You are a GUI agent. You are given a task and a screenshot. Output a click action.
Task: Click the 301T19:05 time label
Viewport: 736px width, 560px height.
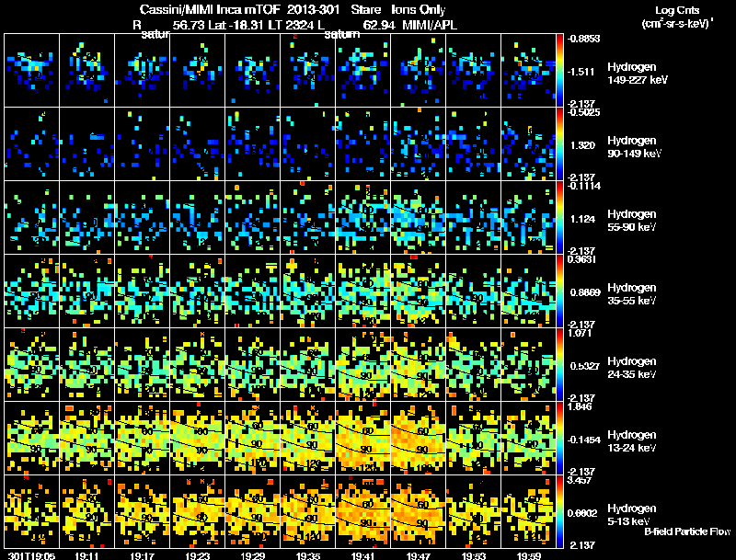32,555
